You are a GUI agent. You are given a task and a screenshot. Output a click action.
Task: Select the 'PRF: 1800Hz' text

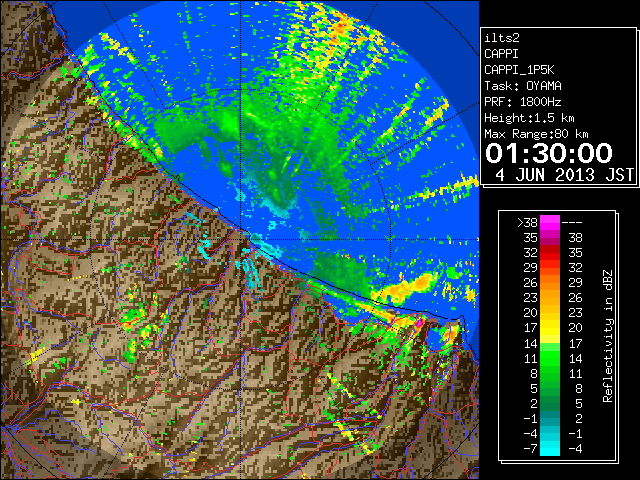pyautogui.click(x=523, y=102)
